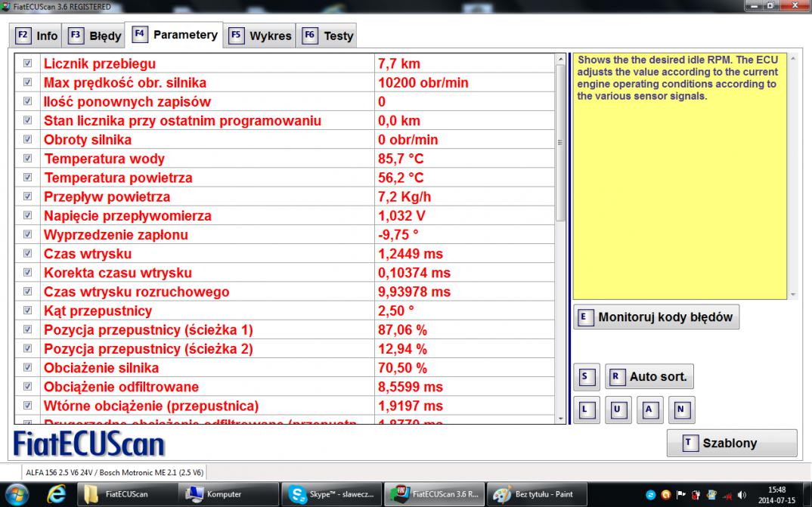Click the N button icon
The width and height of the screenshot is (812, 507).
pos(680,410)
